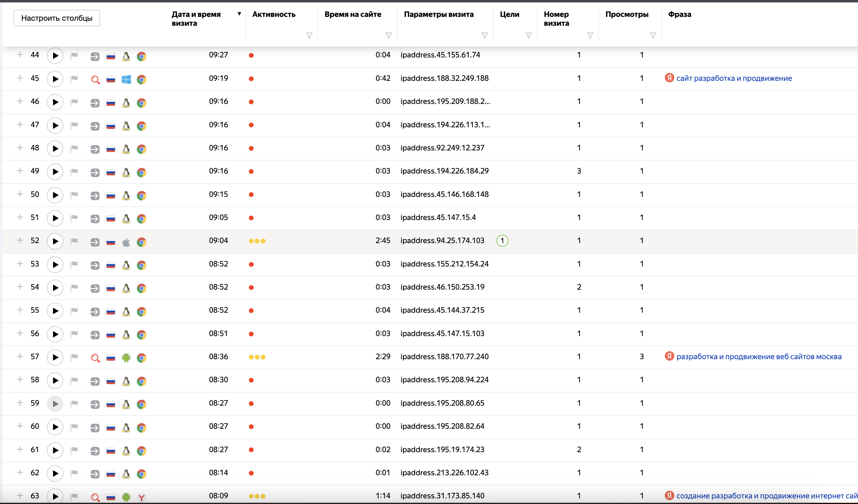This screenshot has width=858, height=504.
Task: Click the filter icon in the Активность column
Action: coord(309,36)
